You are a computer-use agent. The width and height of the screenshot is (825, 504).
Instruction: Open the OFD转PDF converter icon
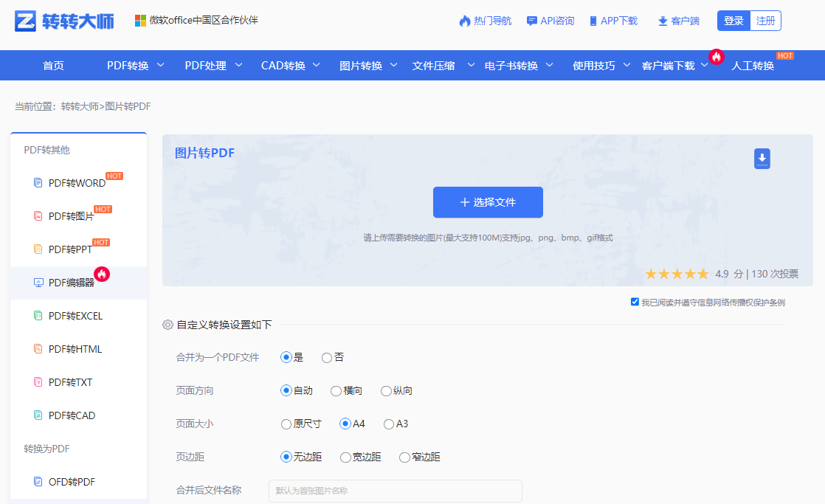click(38, 481)
